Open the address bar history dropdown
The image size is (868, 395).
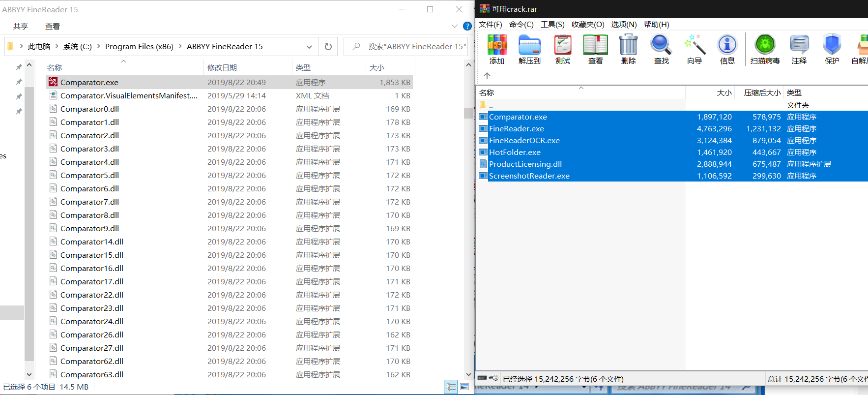[x=309, y=47]
